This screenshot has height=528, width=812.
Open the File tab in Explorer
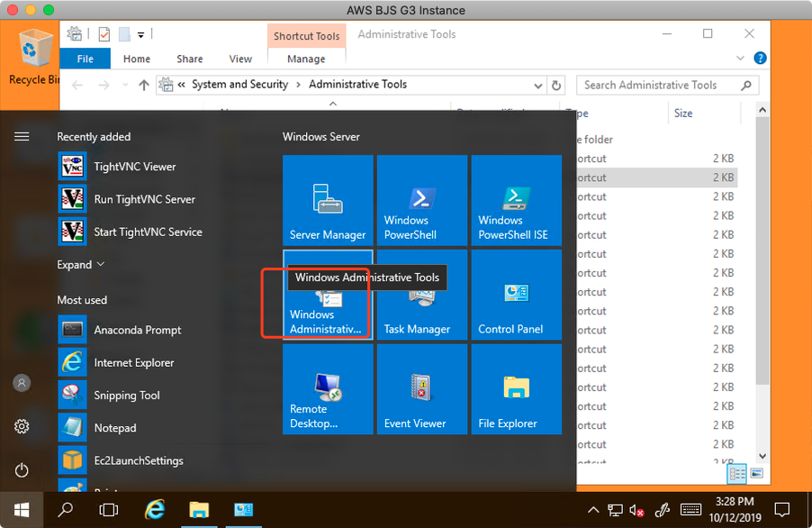click(x=85, y=59)
